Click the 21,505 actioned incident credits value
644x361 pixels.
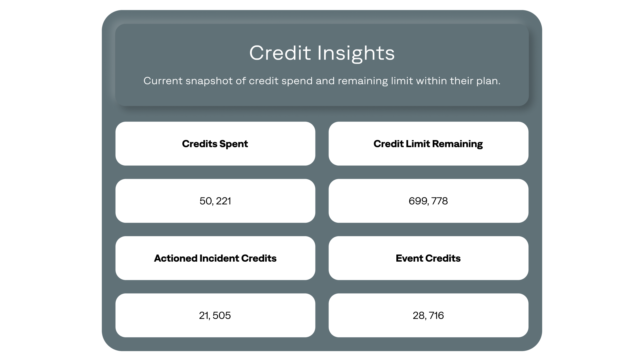tap(215, 315)
